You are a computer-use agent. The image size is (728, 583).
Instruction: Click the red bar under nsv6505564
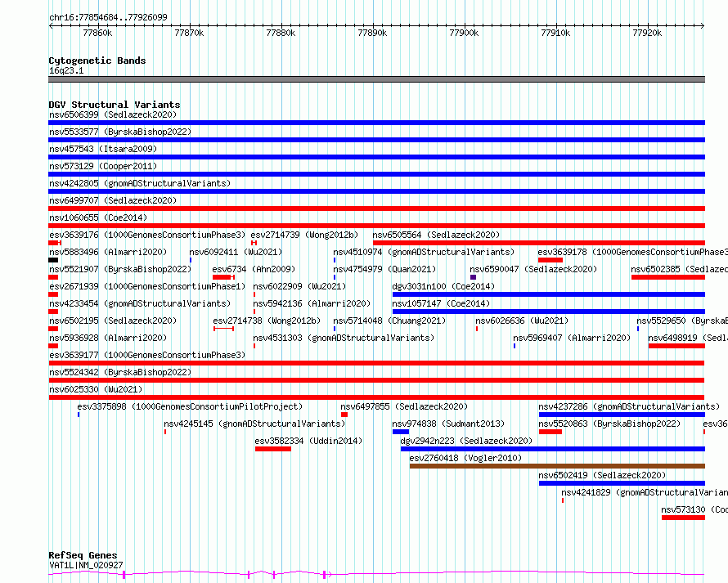click(539, 243)
